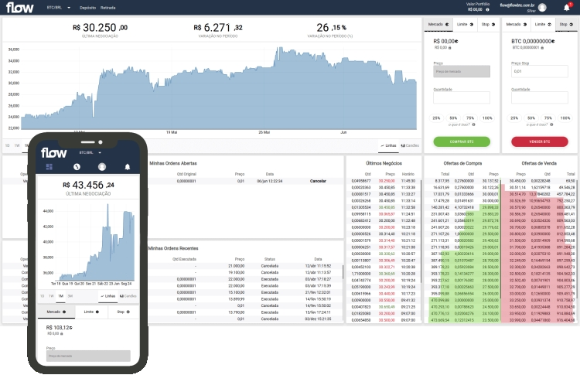The height and width of the screenshot is (392, 580).
Task: Select the Limite tab in the buy panel
Action: (465, 25)
